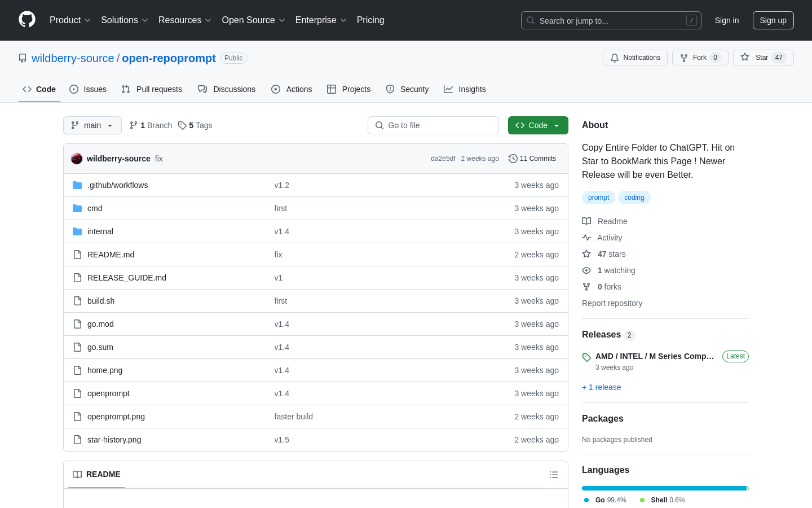Focus the Search or jump to field

click(x=611, y=20)
